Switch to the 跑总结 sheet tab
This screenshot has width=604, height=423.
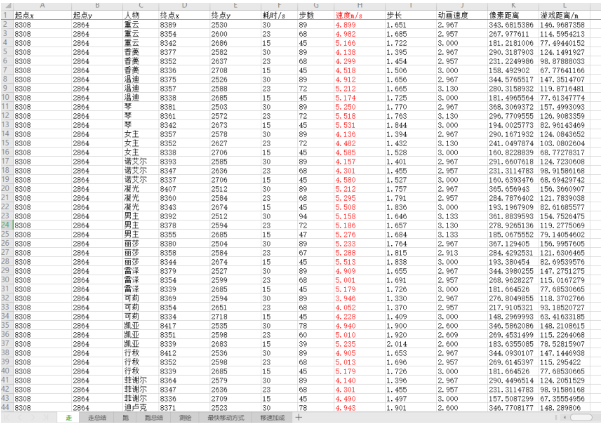click(x=154, y=417)
